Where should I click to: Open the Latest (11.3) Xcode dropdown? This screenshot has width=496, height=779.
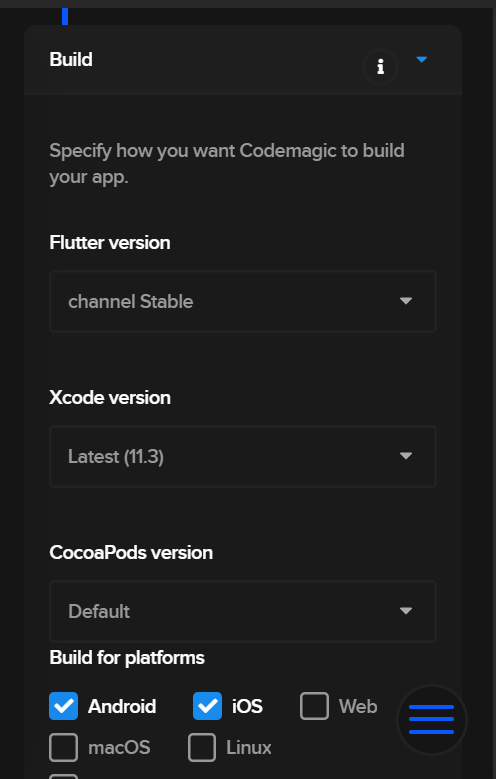243,457
